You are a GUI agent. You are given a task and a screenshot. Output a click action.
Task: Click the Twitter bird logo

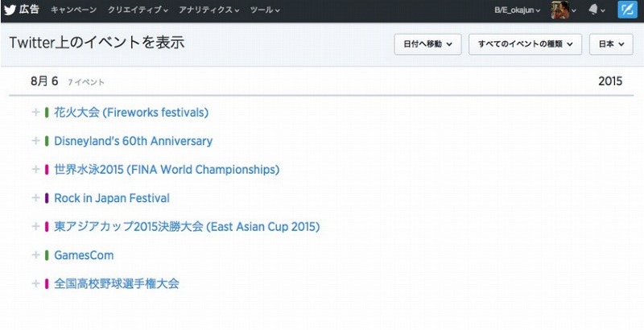pyautogui.click(x=10, y=10)
